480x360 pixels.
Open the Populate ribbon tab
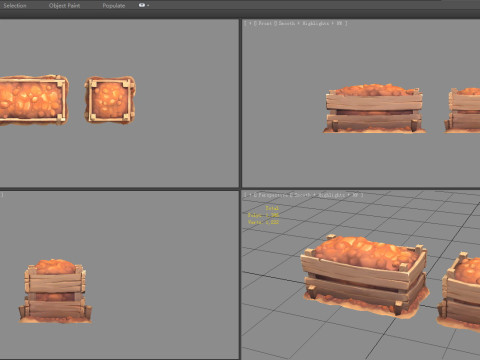pos(114,6)
